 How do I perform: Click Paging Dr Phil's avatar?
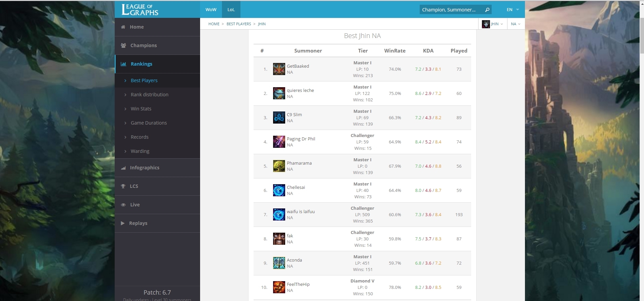coord(279,142)
